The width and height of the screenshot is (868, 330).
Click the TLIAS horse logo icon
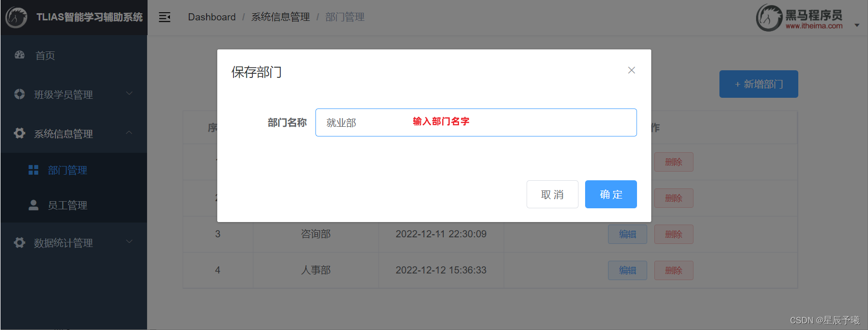(x=16, y=17)
